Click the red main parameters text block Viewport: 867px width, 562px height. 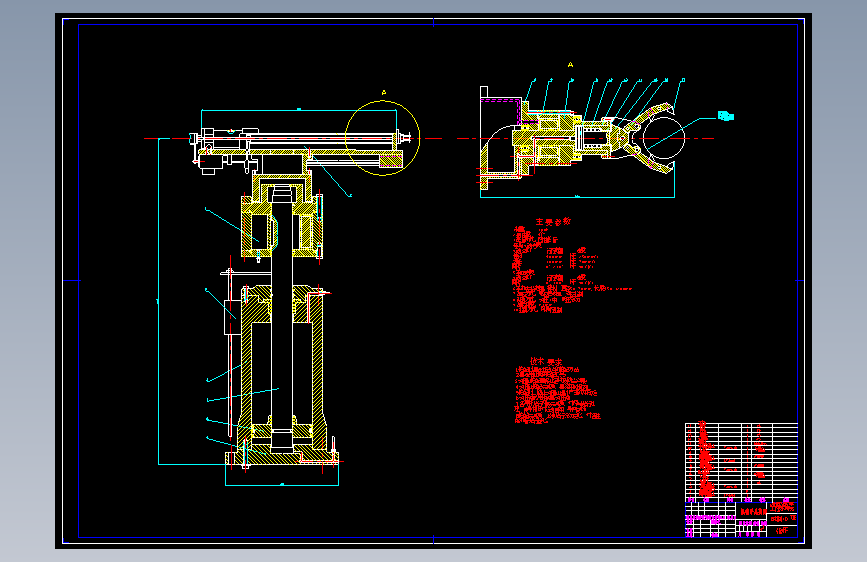(x=570, y=270)
